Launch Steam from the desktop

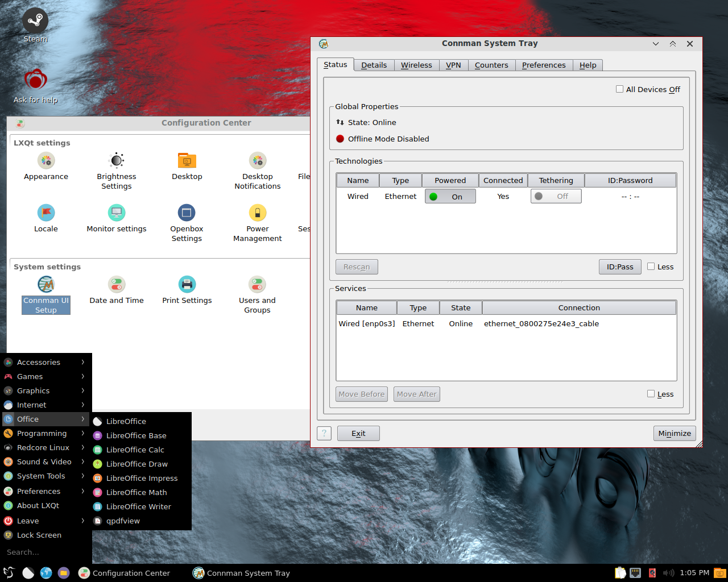[35, 26]
